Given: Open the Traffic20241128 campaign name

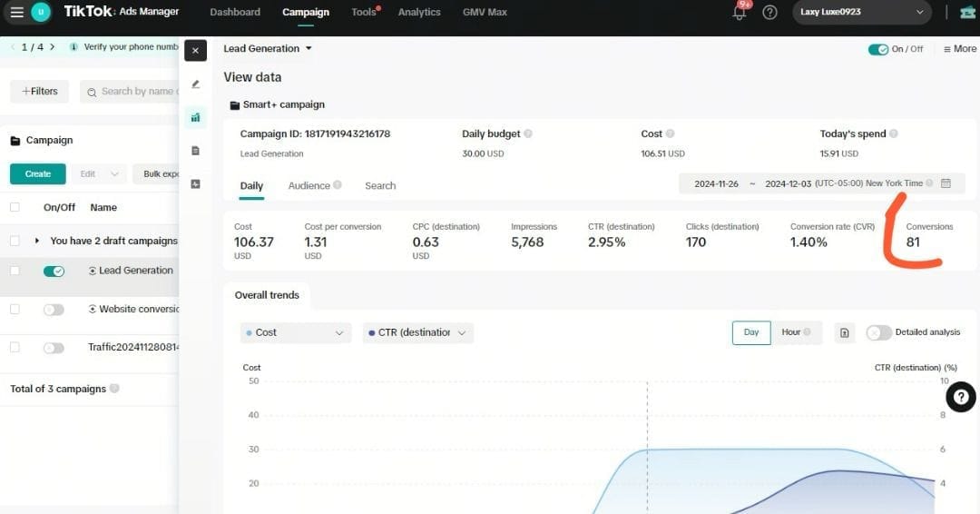Looking at the screenshot, I should pos(133,347).
